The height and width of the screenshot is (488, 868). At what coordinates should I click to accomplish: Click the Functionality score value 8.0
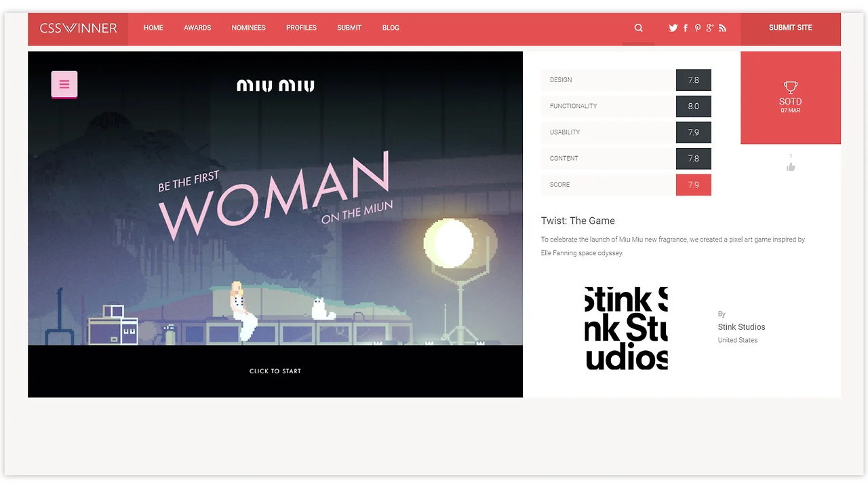[694, 106]
